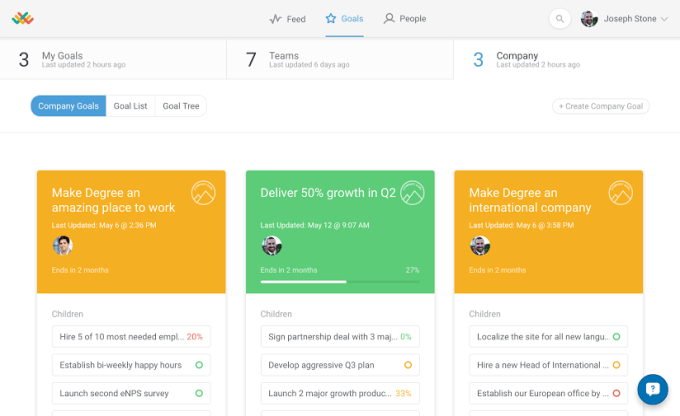Click Joseph Stone's avatar photo
Image resolution: width=680 pixels, height=416 pixels.
(x=589, y=19)
